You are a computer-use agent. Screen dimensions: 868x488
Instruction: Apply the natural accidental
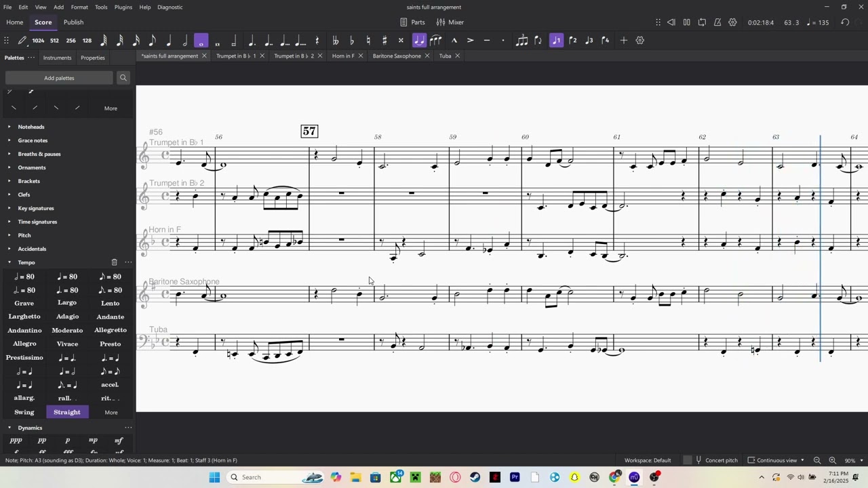[368, 41]
